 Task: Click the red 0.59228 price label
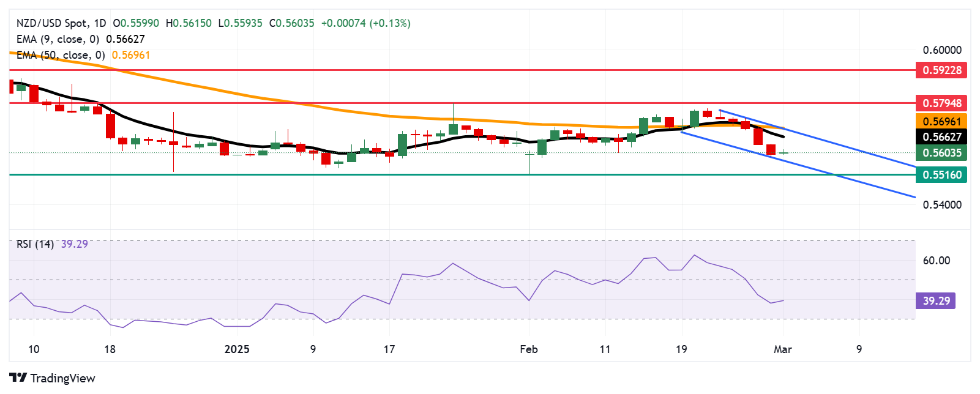pos(941,70)
